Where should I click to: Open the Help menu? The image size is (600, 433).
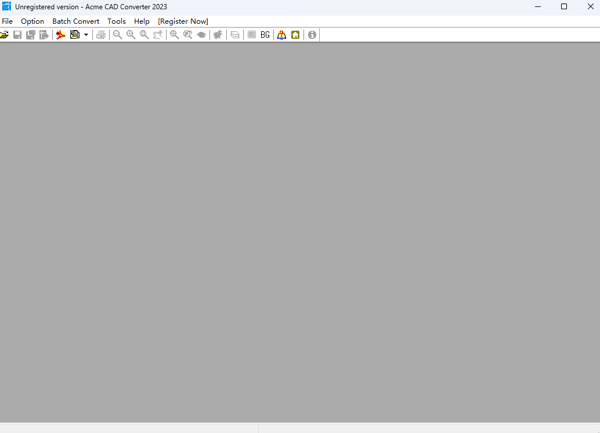click(x=142, y=21)
